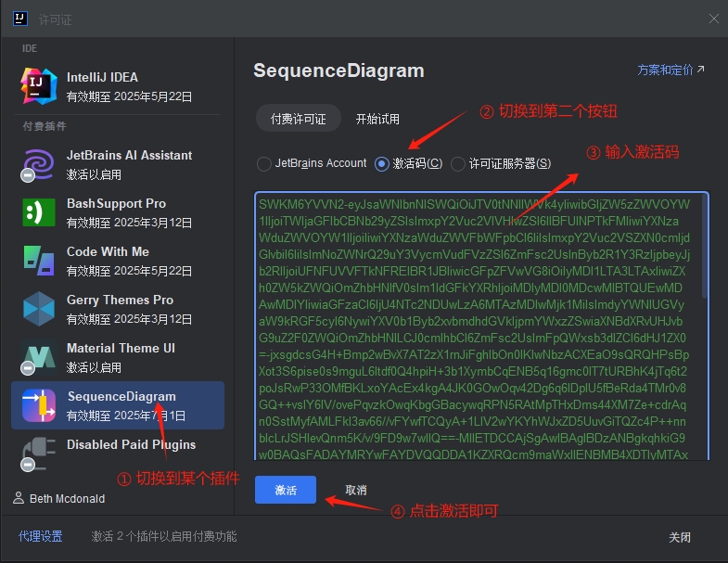Click the 取消 cancel button

click(356, 490)
